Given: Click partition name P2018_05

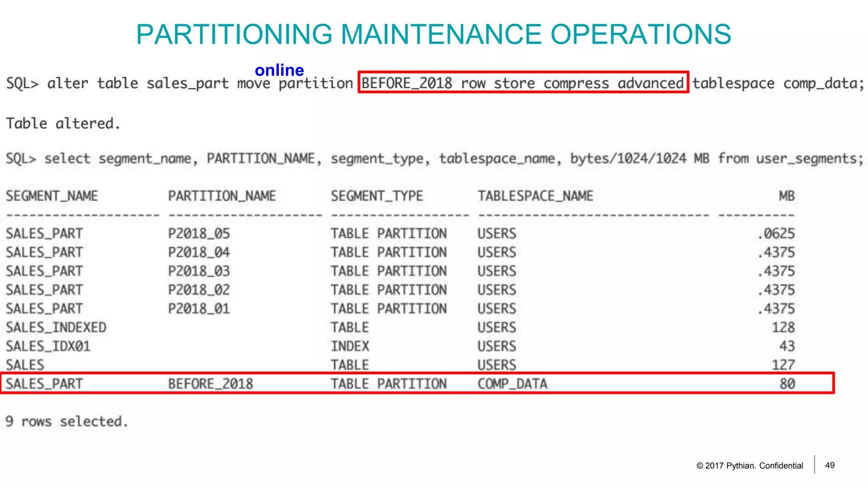Looking at the screenshot, I should click(199, 233).
